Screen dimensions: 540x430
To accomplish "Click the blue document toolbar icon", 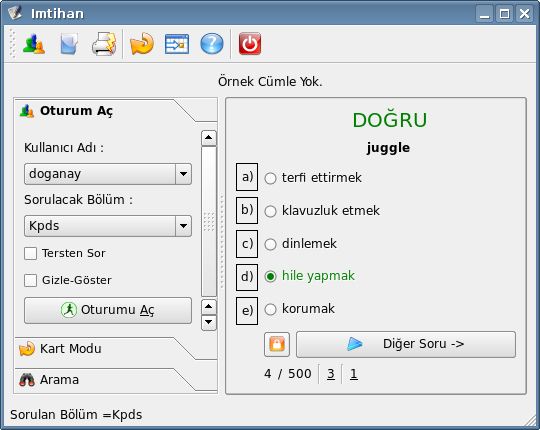I will (69, 44).
